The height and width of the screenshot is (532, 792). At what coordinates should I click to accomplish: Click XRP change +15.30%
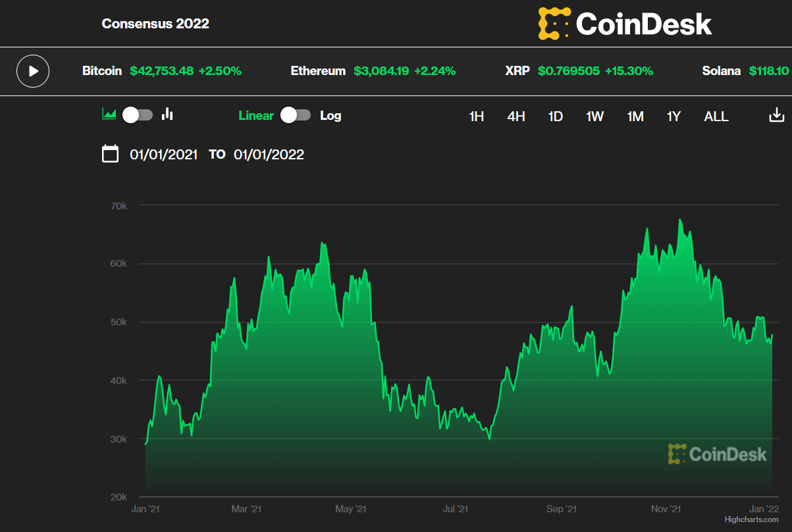[x=629, y=71]
